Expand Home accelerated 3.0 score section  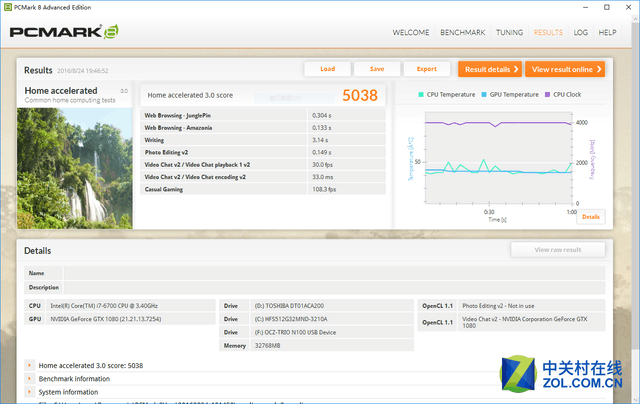pos(29,365)
